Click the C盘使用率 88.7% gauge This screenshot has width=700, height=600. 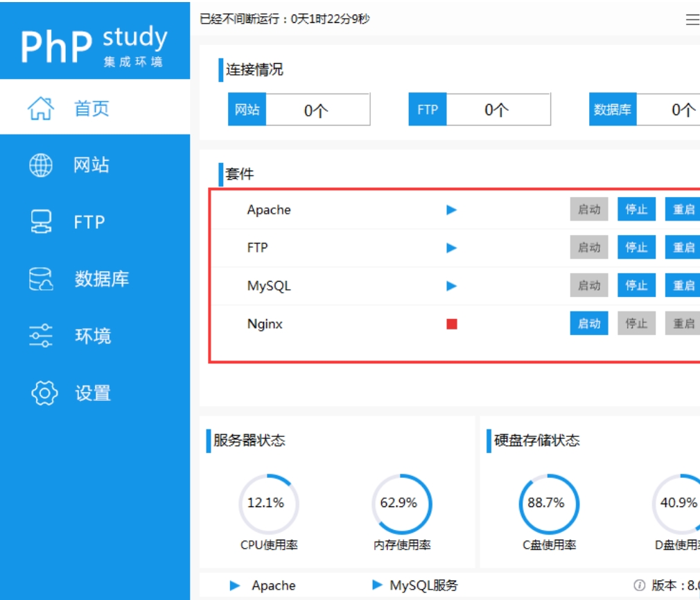click(549, 504)
